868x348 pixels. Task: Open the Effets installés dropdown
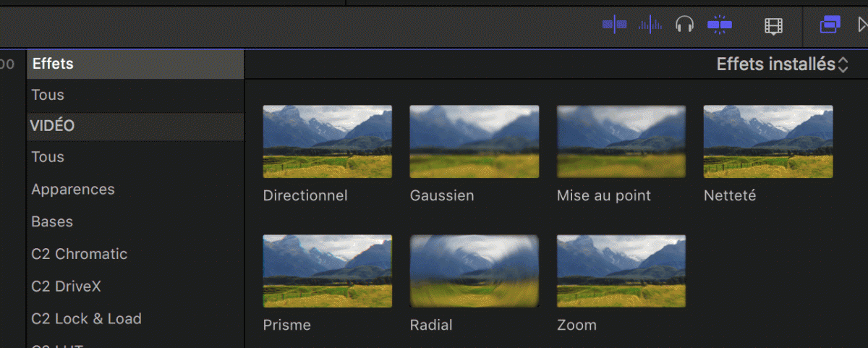point(782,64)
